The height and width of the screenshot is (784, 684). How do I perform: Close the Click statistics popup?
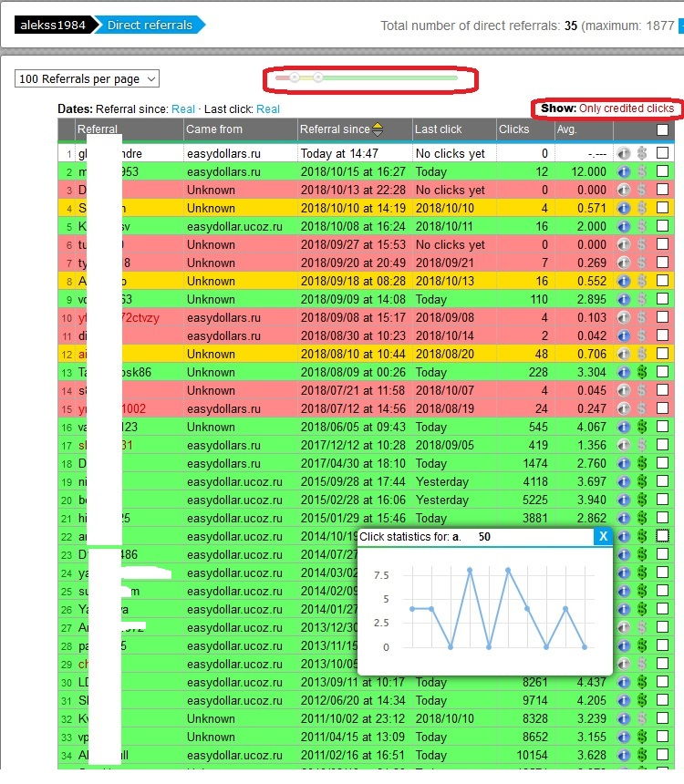tap(604, 537)
